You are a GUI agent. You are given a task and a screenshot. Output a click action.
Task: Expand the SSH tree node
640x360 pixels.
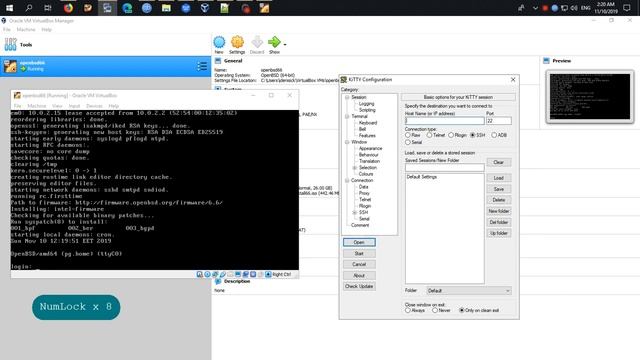pos(355,213)
